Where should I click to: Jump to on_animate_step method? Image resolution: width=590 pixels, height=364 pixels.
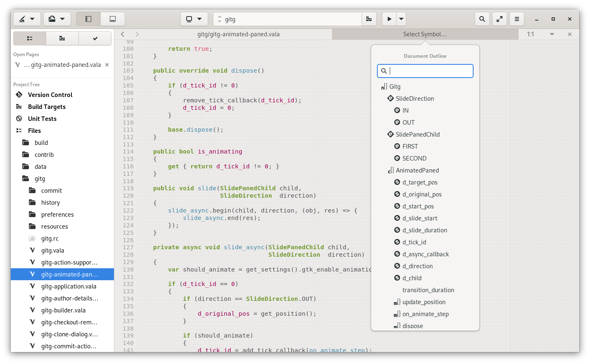(425, 314)
